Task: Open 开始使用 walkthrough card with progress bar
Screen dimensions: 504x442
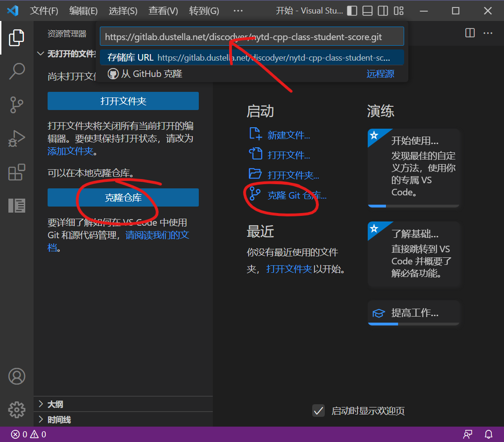Action: [413, 167]
